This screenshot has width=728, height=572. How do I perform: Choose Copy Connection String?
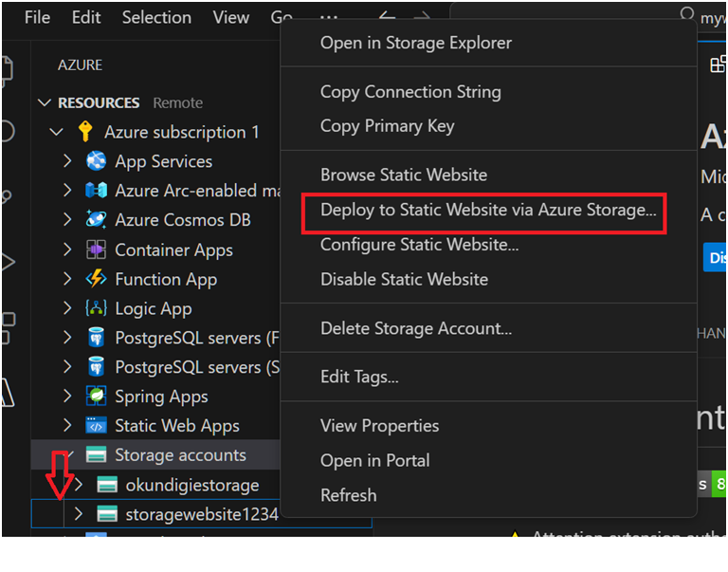pos(488,92)
